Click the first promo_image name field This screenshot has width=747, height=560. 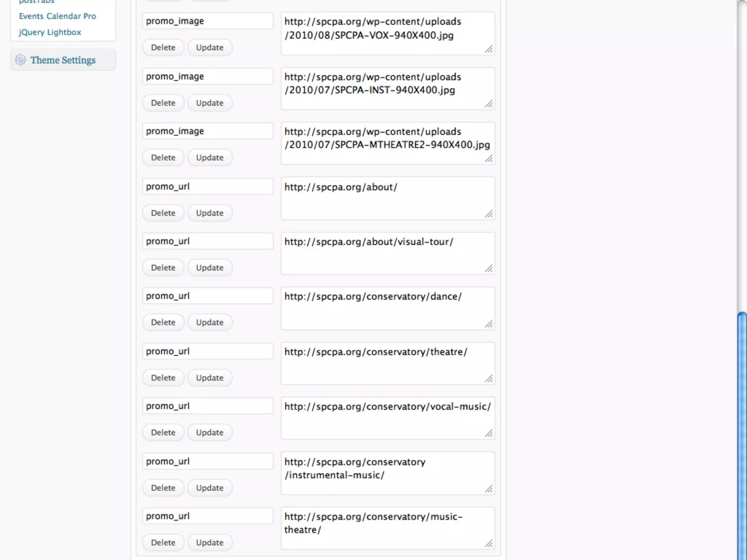point(208,21)
